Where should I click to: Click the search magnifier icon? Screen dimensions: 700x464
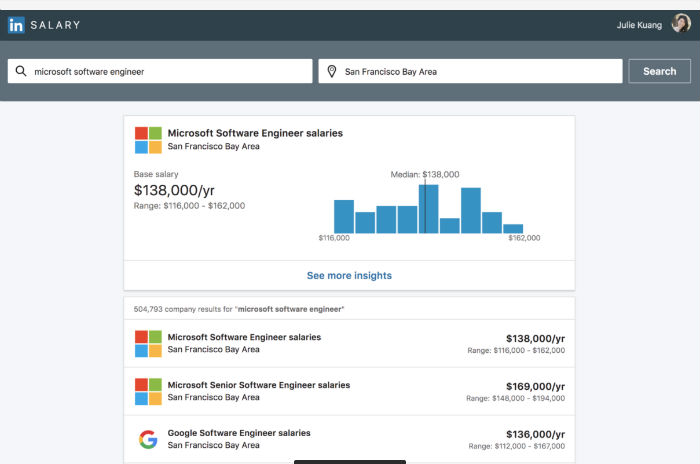[x=21, y=71]
